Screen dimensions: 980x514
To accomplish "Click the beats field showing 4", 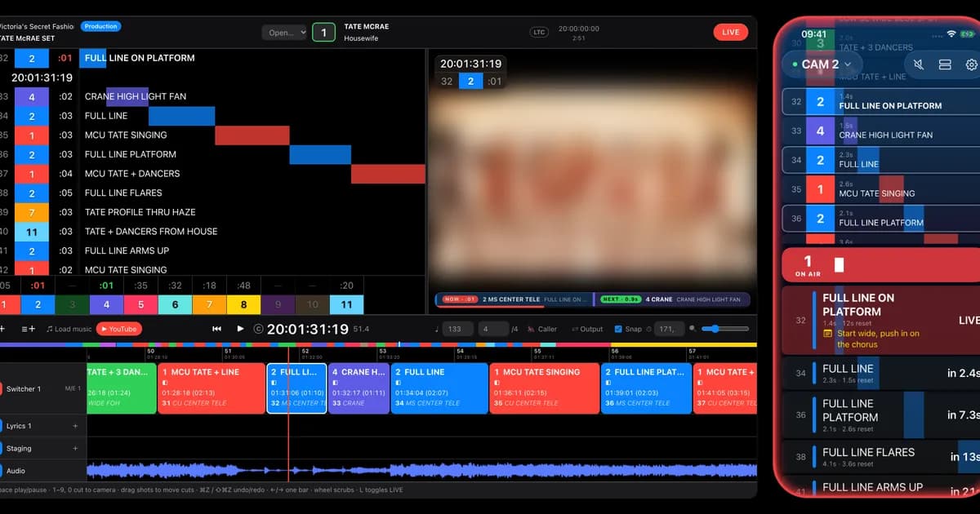I will [x=492, y=329].
